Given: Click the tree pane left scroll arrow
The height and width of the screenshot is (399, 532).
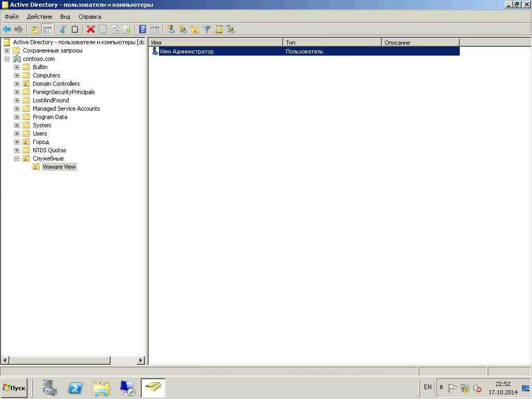Looking at the screenshot, I should click(x=5, y=361).
